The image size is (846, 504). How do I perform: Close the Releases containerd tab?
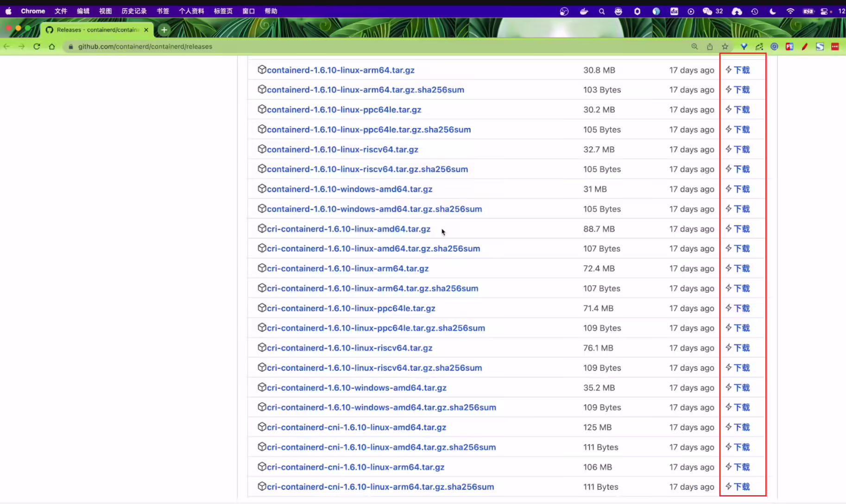tap(146, 30)
